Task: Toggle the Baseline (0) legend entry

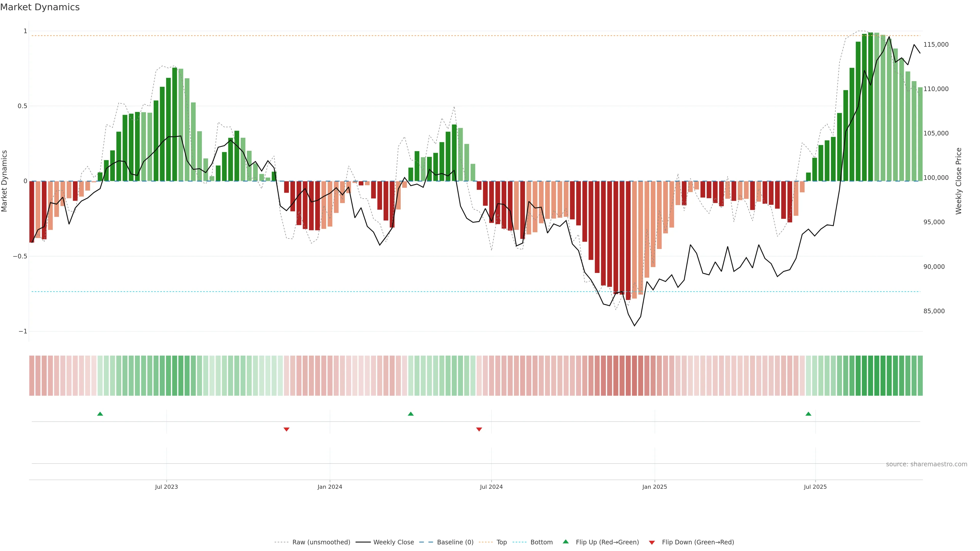Action: pyautogui.click(x=455, y=542)
